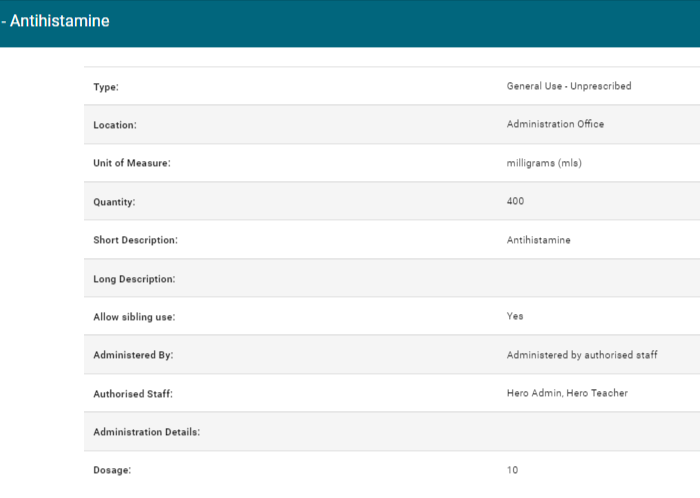Select the Administration Office location value
700x498 pixels.
pos(555,125)
